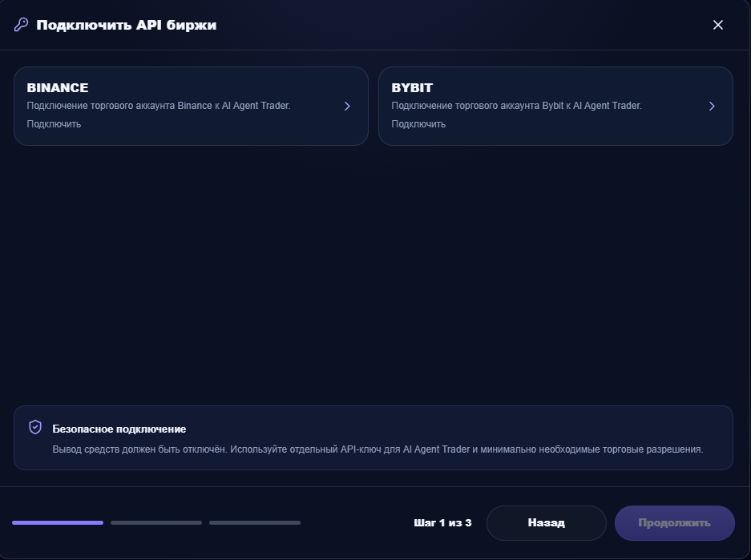Select the BINANCE exchange title
The height and width of the screenshot is (560, 751).
pyautogui.click(x=58, y=88)
